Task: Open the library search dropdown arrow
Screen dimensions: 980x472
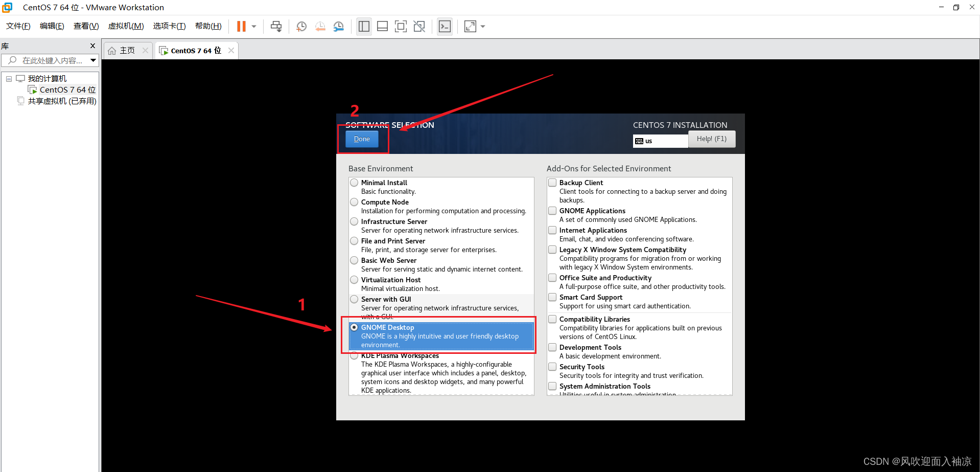Action: pos(93,60)
